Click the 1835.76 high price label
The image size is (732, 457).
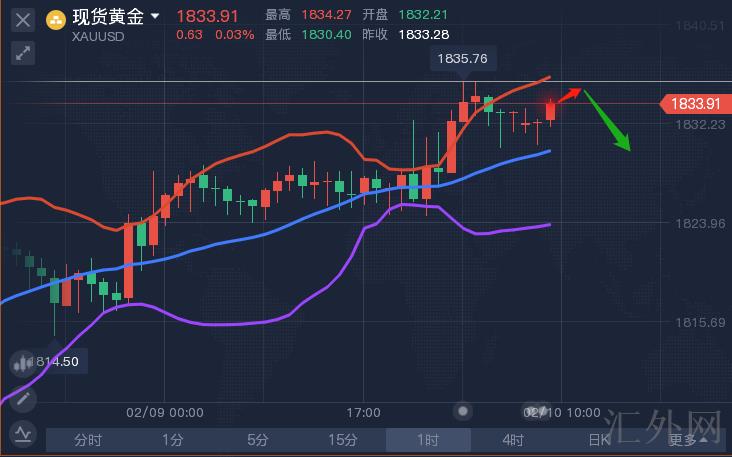(463, 59)
